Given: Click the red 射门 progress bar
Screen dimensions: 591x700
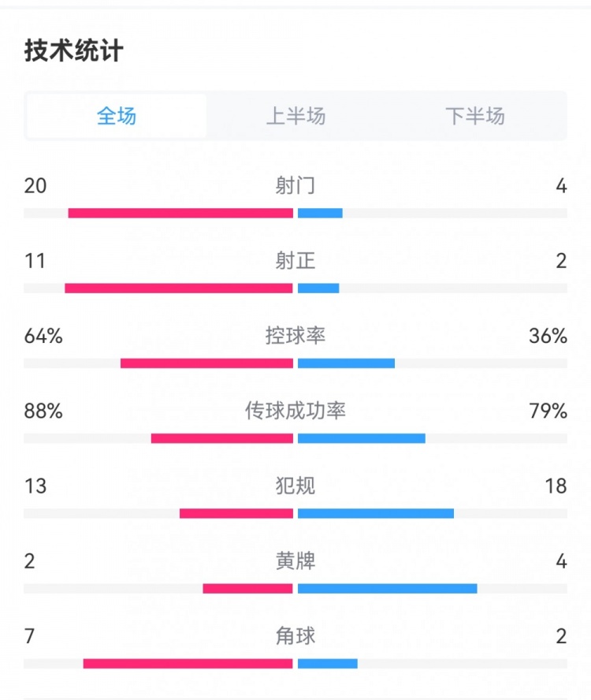Looking at the screenshot, I should click(x=180, y=213).
